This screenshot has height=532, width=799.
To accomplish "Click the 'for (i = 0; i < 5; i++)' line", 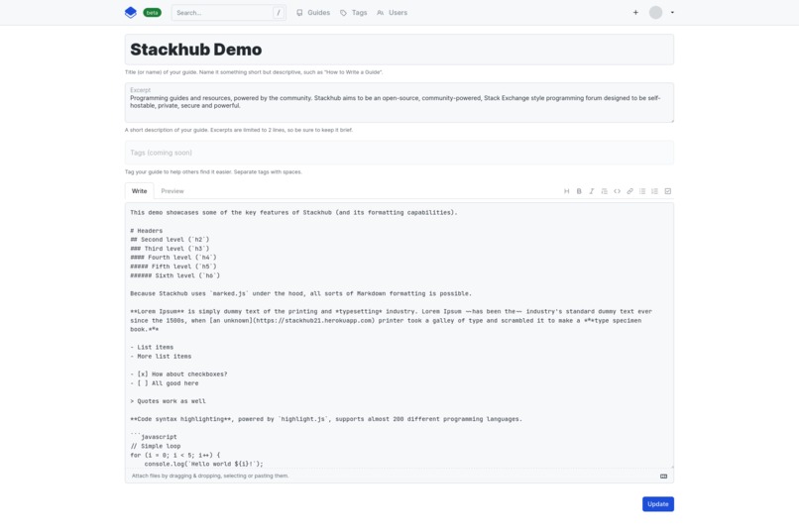I will [175, 455].
